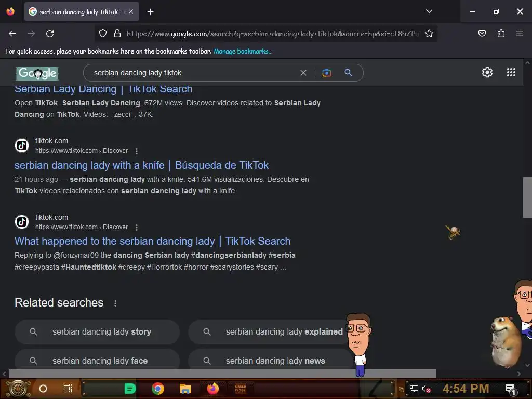Open the tracking protection shield icon
Viewport: 532px width, 399px height.
pos(103,34)
